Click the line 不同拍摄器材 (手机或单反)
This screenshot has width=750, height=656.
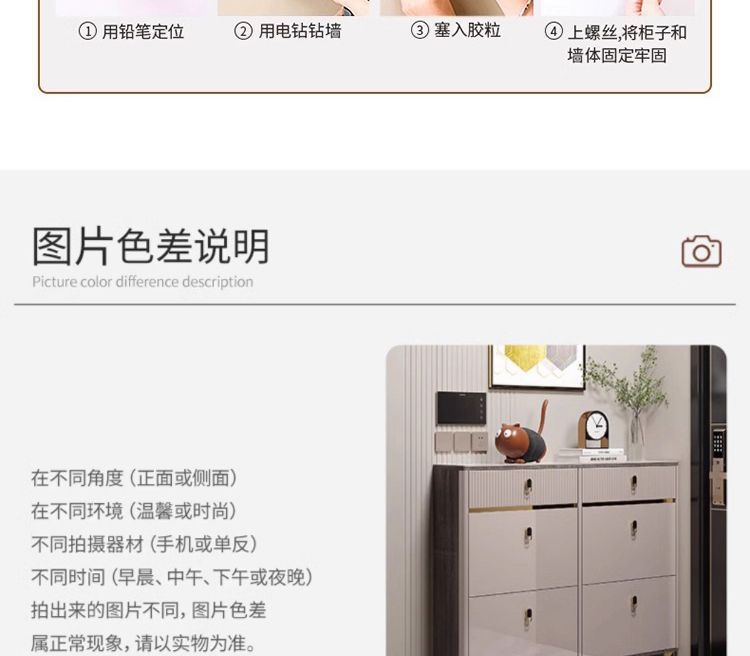(145, 544)
